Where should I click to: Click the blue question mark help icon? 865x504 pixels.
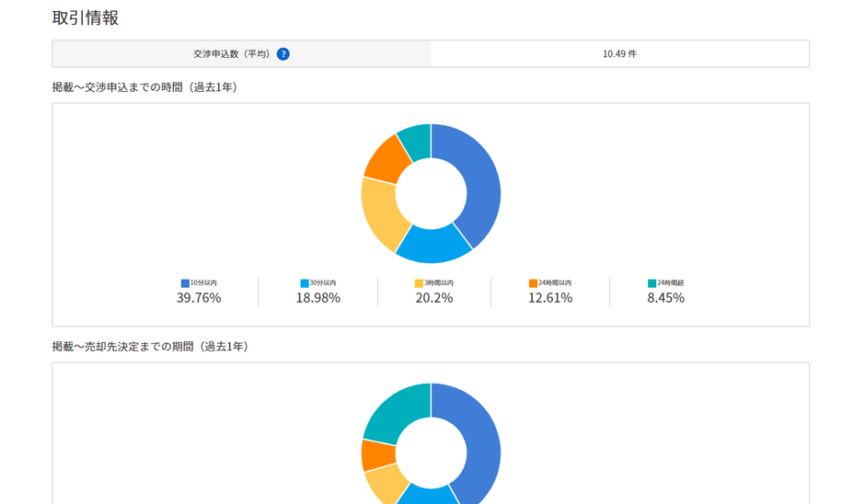[283, 54]
